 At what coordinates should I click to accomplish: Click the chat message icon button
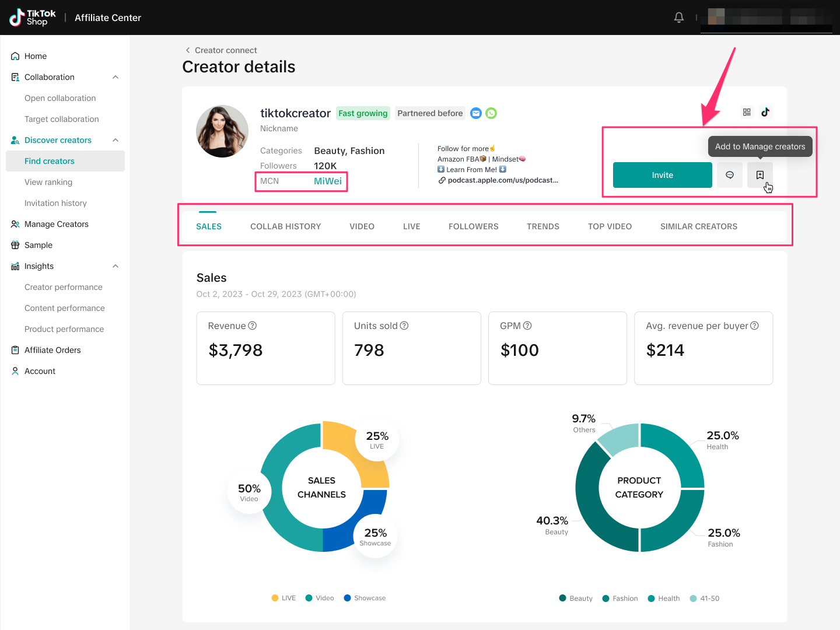coord(730,175)
